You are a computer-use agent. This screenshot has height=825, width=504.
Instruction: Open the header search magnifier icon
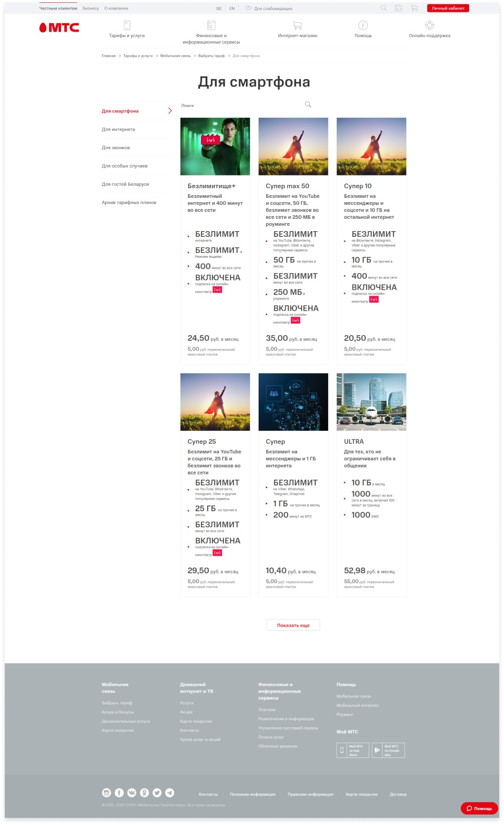click(x=384, y=8)
